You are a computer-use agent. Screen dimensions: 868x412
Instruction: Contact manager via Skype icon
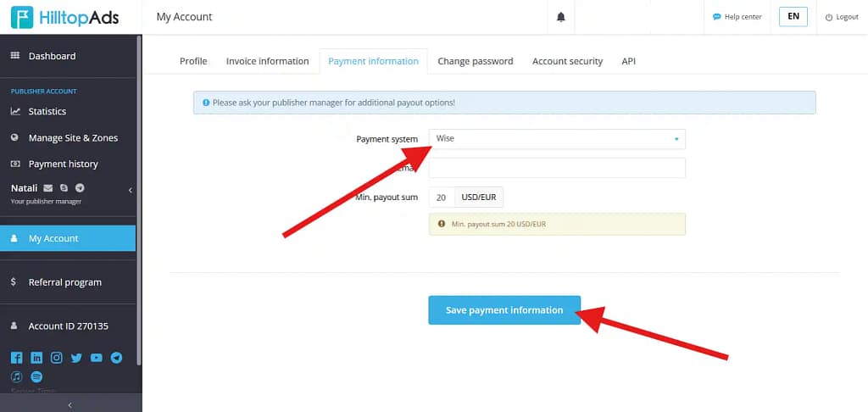click(64, 187)
